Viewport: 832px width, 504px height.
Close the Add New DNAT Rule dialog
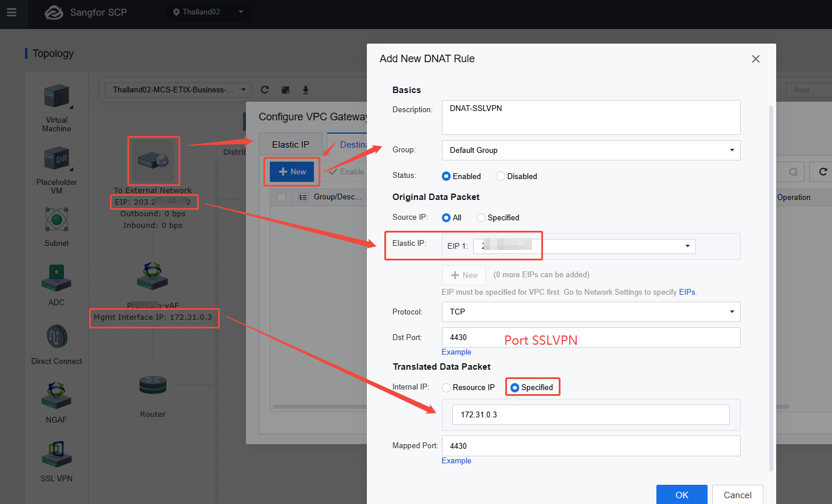click(756, 59)
